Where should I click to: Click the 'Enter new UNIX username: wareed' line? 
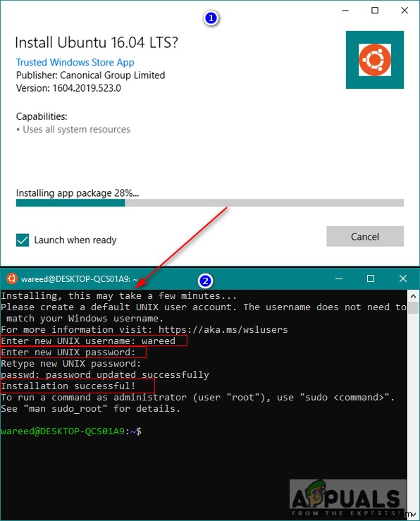click(88, 341)
